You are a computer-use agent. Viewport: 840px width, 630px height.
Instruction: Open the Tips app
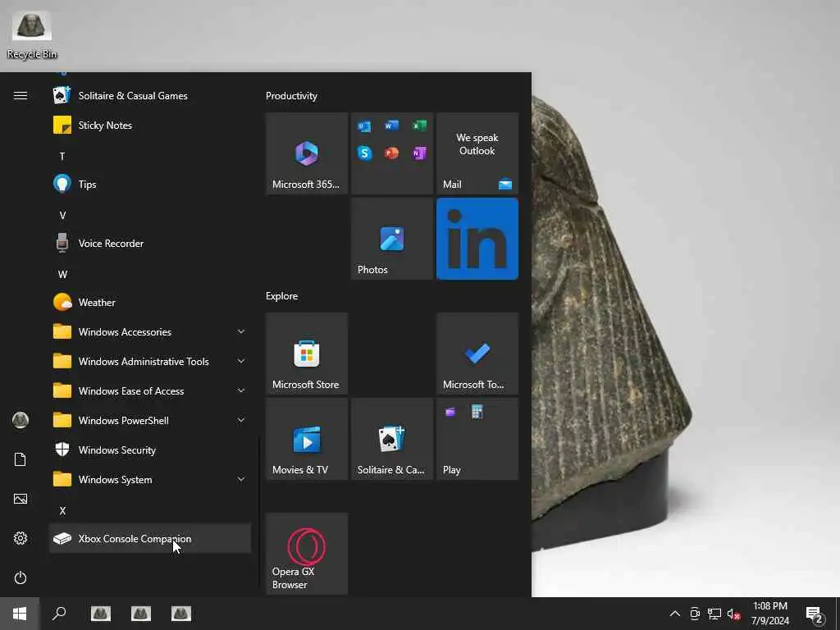point(150,185)
